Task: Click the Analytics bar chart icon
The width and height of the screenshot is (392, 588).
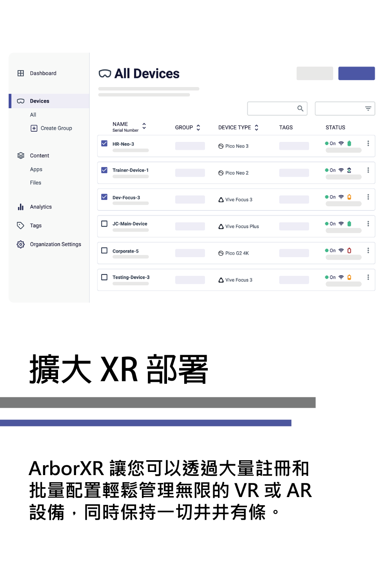Action: pyautogui.click(x=21, y=207)
